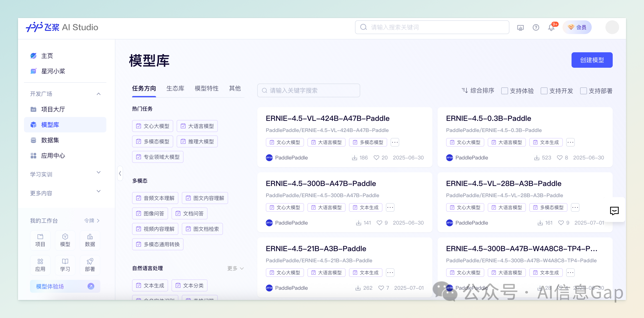This screenshot has height=318, width=644.
Task: Focus the top 请输入搜索关键词 search box
Action: pyautogui.click(x=432, y=27)
